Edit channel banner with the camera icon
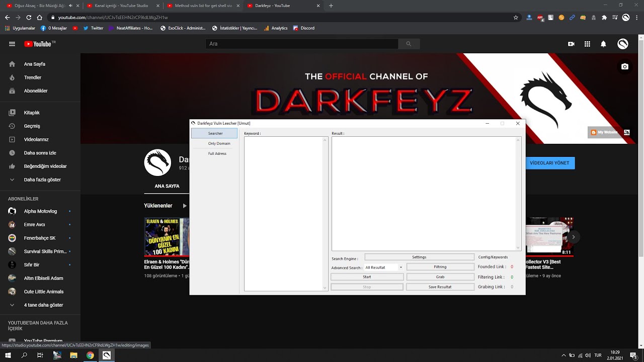This screenshot has height=362, width=644. coord(625,66)
